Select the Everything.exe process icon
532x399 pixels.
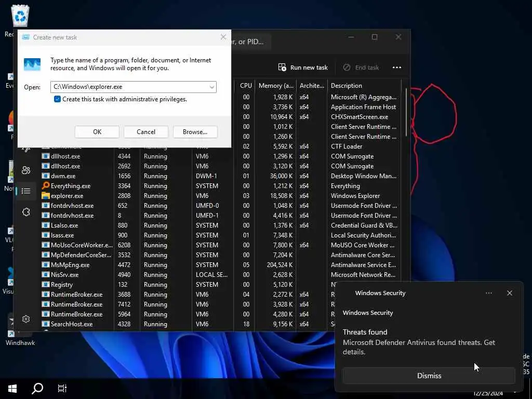click(46, 185)
